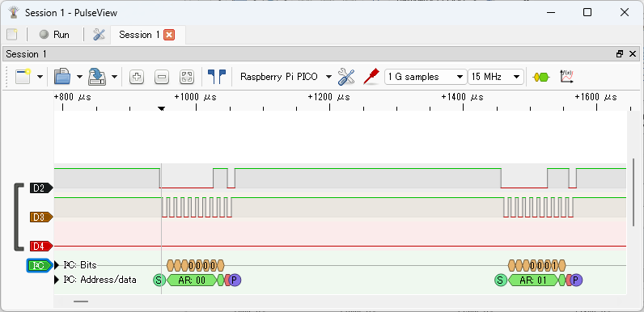Screen dimensions: 644x312
Task: Click the channel group bracket for D2–D4
Action: (19, 217)
